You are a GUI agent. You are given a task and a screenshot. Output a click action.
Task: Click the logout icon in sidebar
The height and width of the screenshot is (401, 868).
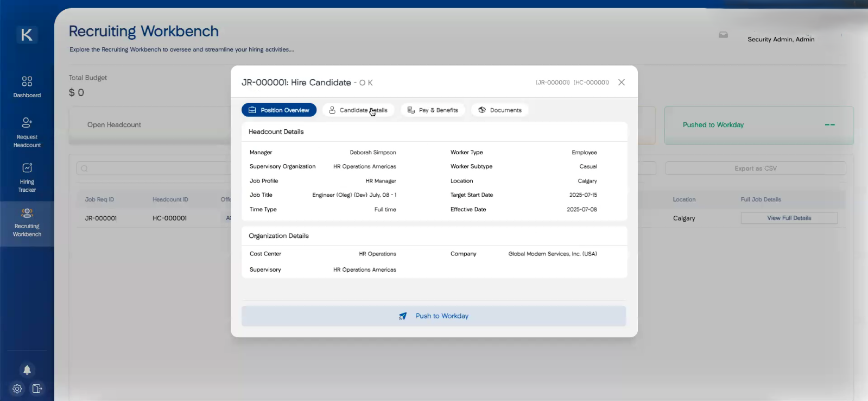[x=37, y=389]
